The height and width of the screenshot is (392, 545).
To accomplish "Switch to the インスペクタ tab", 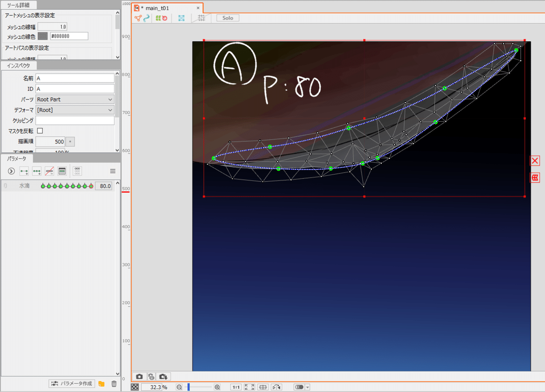I will pos(19,65).
